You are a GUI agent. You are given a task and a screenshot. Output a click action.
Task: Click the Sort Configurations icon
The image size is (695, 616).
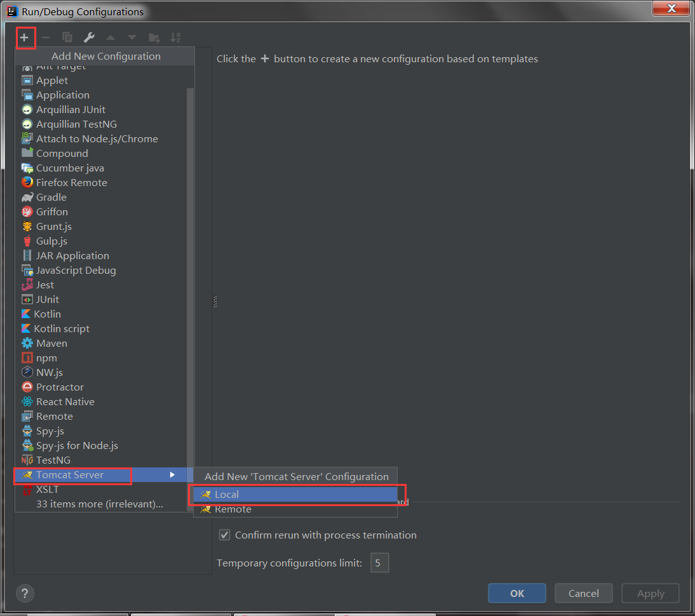[175, 37]
